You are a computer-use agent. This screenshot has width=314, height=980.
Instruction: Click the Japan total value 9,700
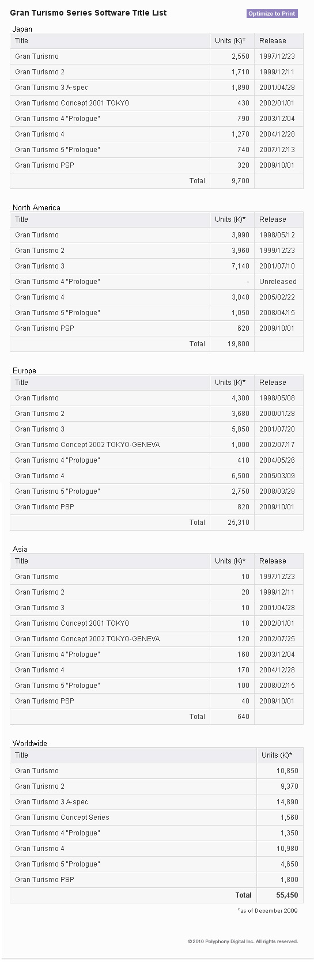tap(240, 181)
